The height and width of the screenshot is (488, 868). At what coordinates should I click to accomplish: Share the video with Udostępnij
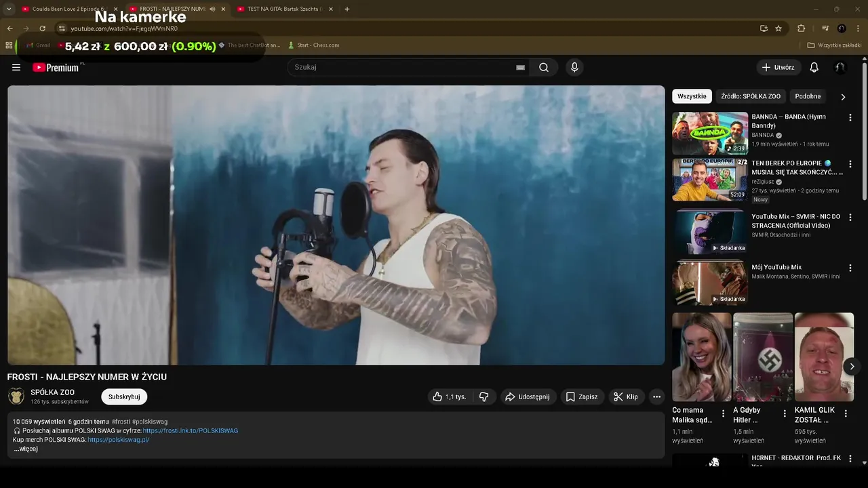527,396
